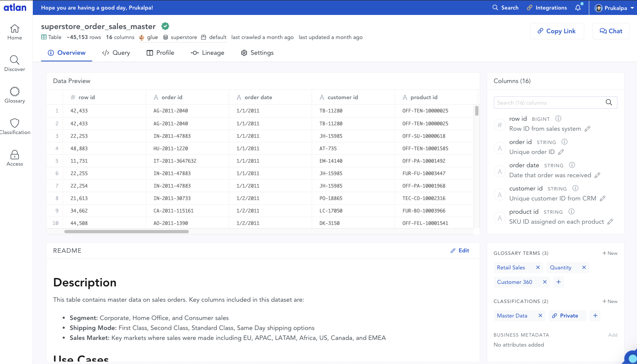Click the Copy Link button

(557, 31)
